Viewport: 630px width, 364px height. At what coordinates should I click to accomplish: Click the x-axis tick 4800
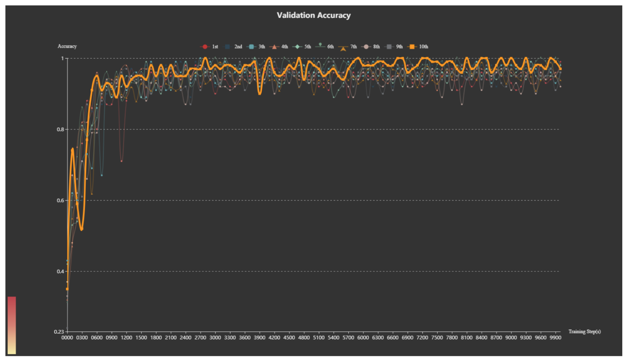click(304, 338)
